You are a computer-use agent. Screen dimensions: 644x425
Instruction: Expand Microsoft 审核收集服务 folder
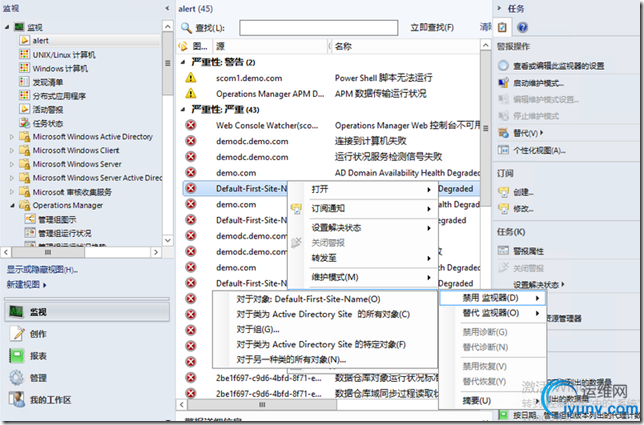pyautogui.click(x=12, y=192)
